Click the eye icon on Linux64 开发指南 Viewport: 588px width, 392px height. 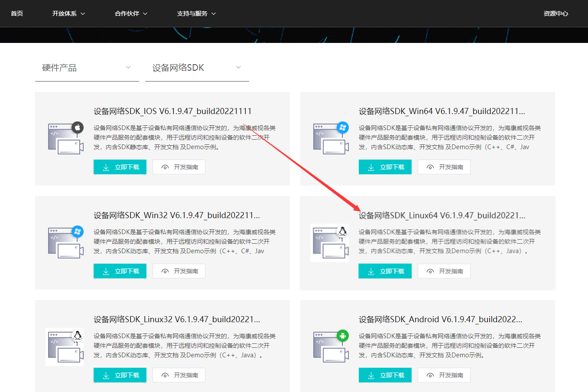(x=430, y=271)
